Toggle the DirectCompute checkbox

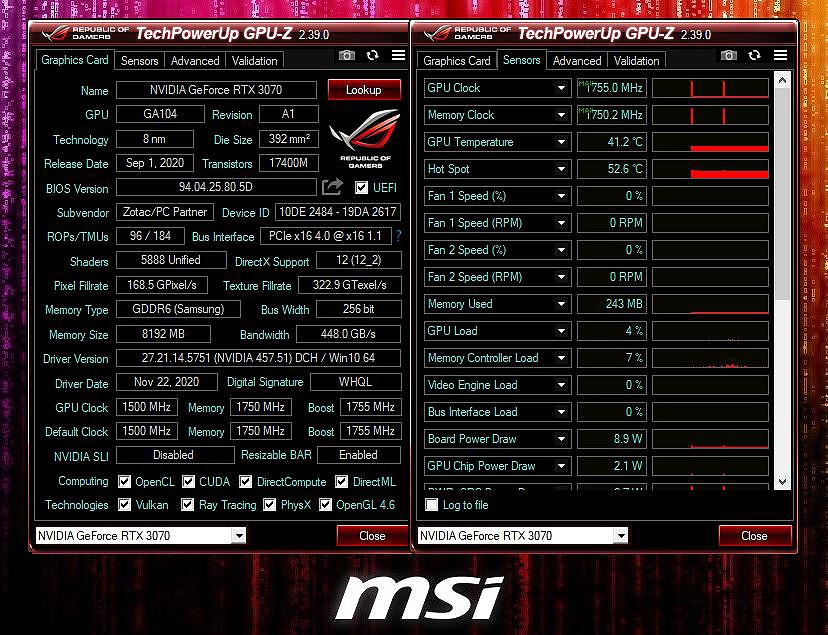tap(245, 481)
